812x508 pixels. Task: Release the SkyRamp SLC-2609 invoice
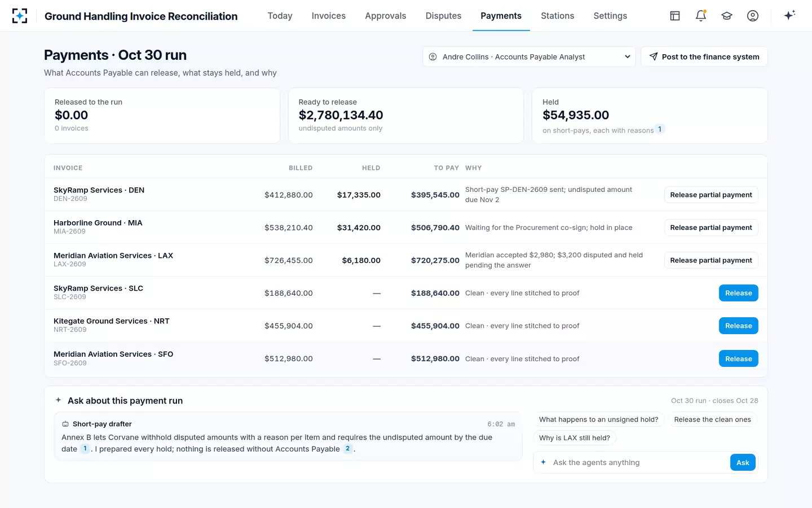[739, 293]
